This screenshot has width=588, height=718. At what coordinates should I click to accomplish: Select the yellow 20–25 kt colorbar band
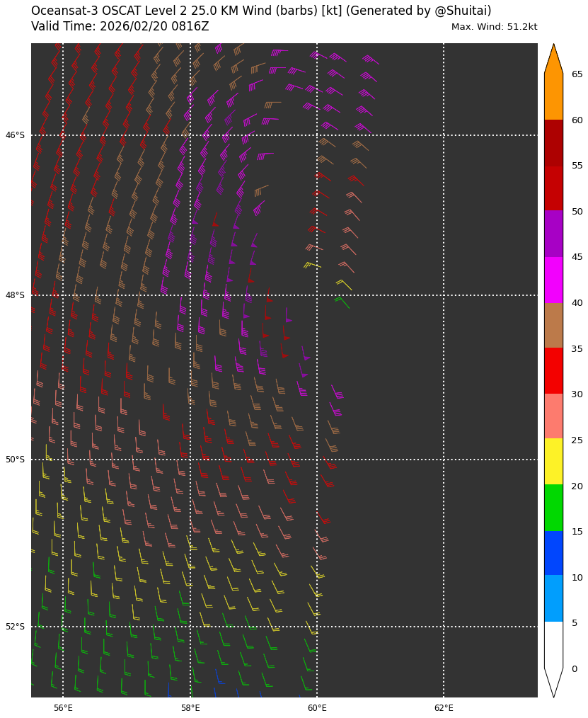[x=553, y=461]
